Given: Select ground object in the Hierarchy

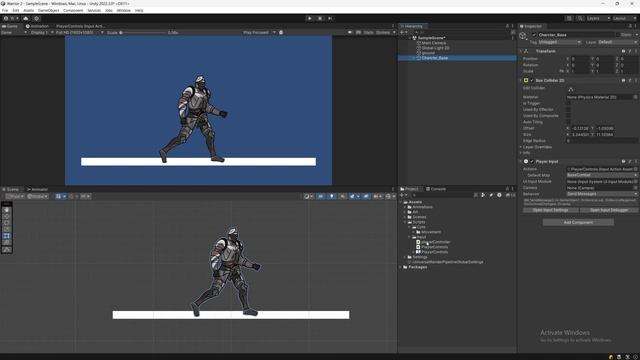Looking at the screenshot, I should coord(428,53).
